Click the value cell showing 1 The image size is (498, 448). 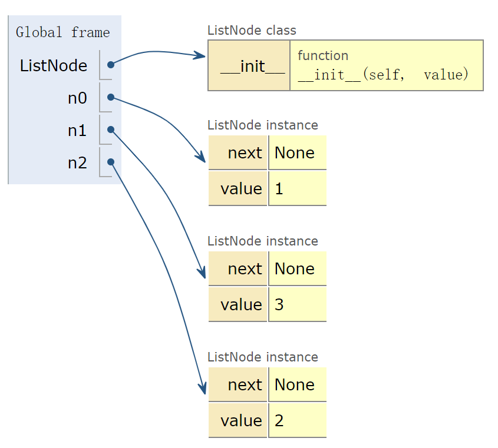(x=298, y=188)
